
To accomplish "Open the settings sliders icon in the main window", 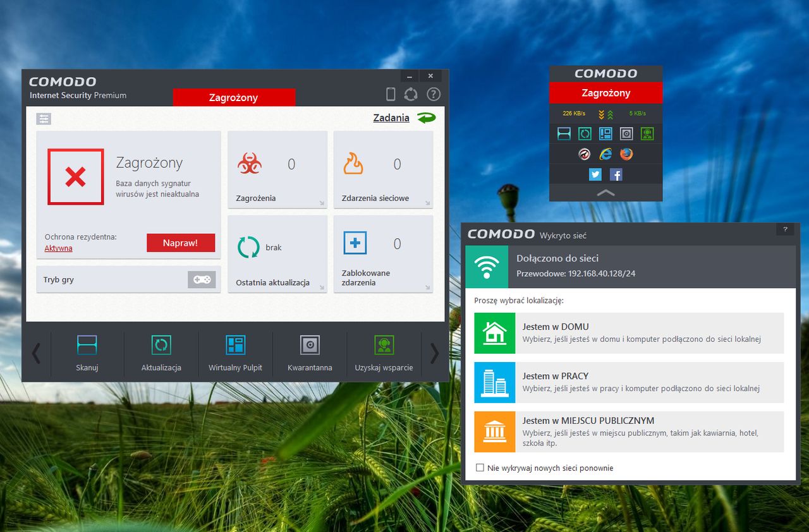I will tap(44, 118).
